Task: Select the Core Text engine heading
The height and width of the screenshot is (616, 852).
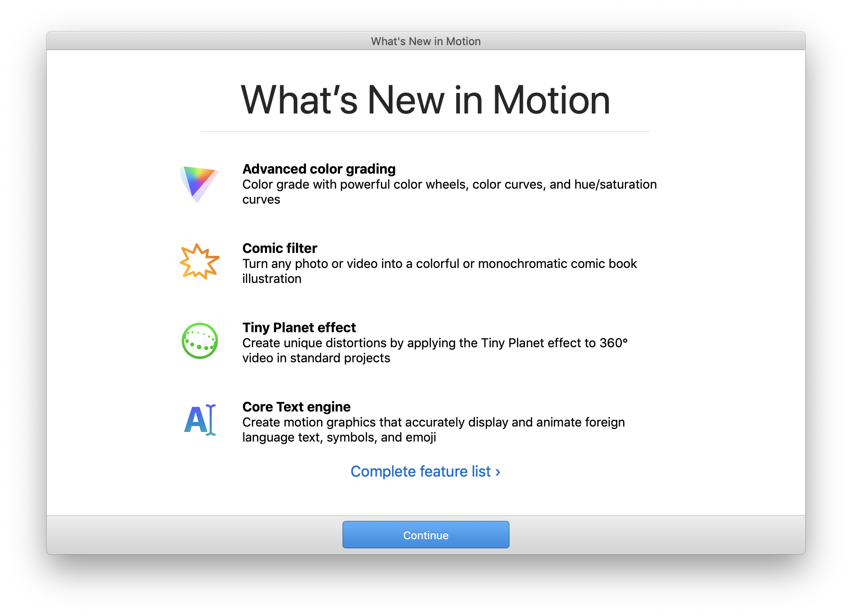Action: [x=296, y=407]
